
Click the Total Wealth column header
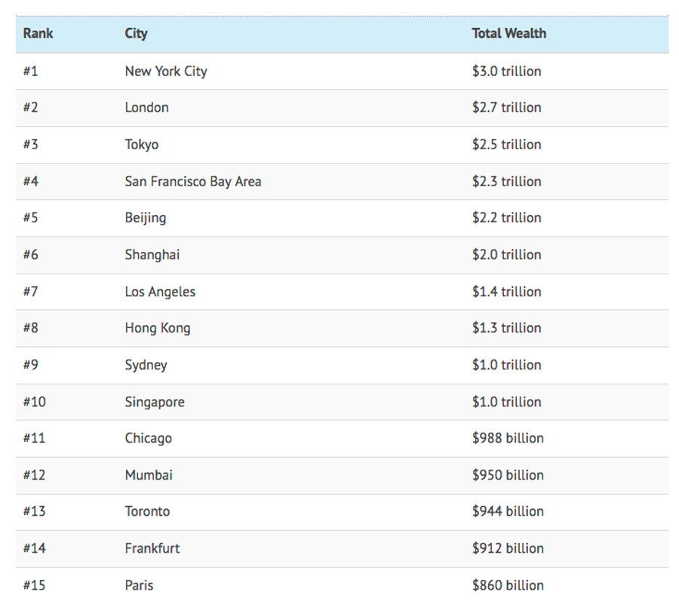[x=508, y=33]
